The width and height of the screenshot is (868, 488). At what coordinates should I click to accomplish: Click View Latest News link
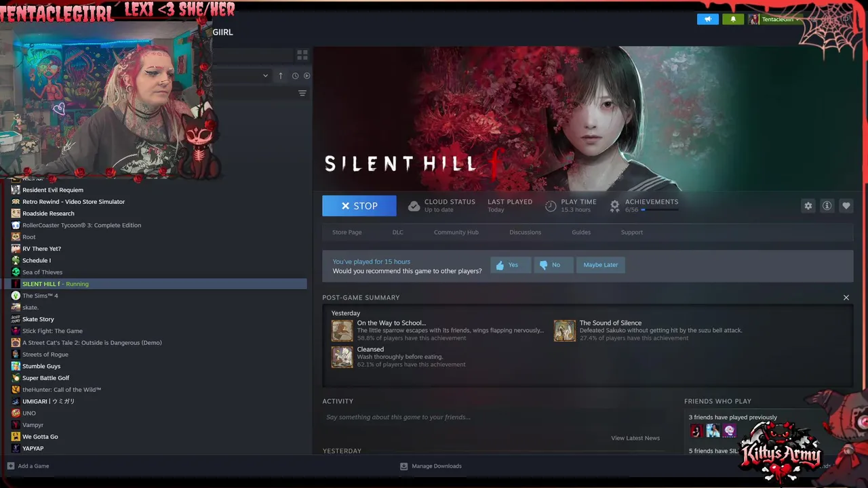pyautogui.click(x=635, y=438)
